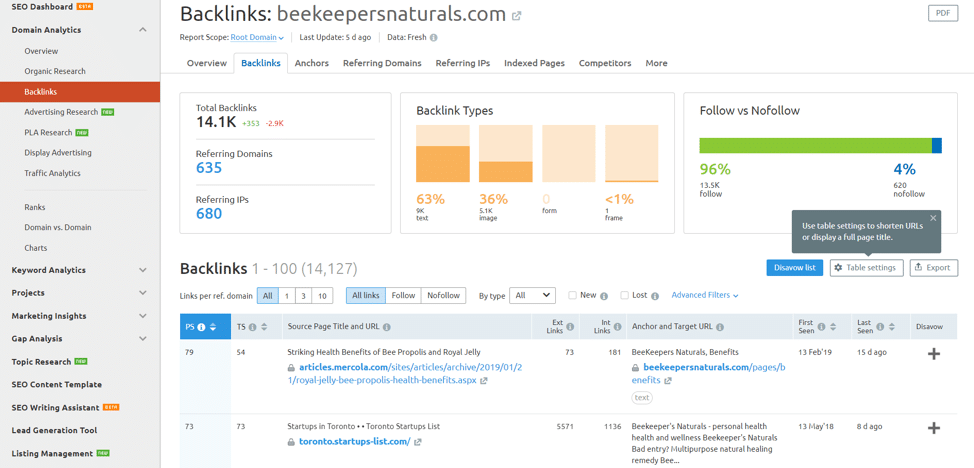Expand Advanced Filters

[x=704, y=295]
